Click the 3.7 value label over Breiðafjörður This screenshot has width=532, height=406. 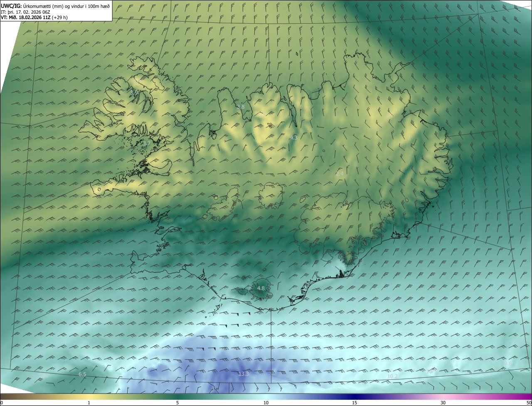(x=146, y=143)
